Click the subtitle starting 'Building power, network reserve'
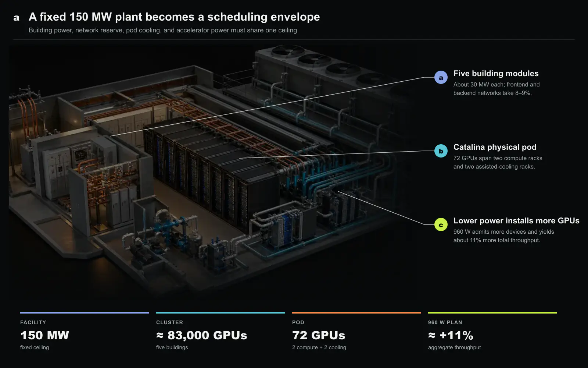The image size is (588, 368). tap(163, 30)
